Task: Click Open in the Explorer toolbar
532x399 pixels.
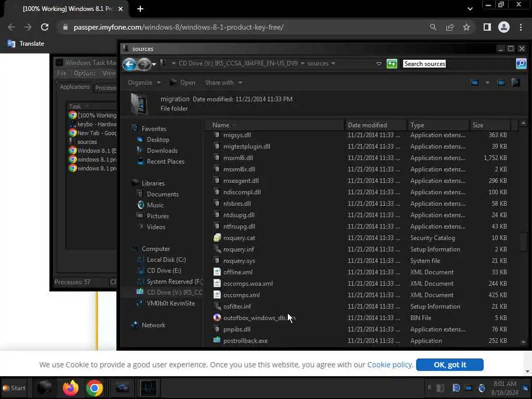Action: (x=183, y=83)
